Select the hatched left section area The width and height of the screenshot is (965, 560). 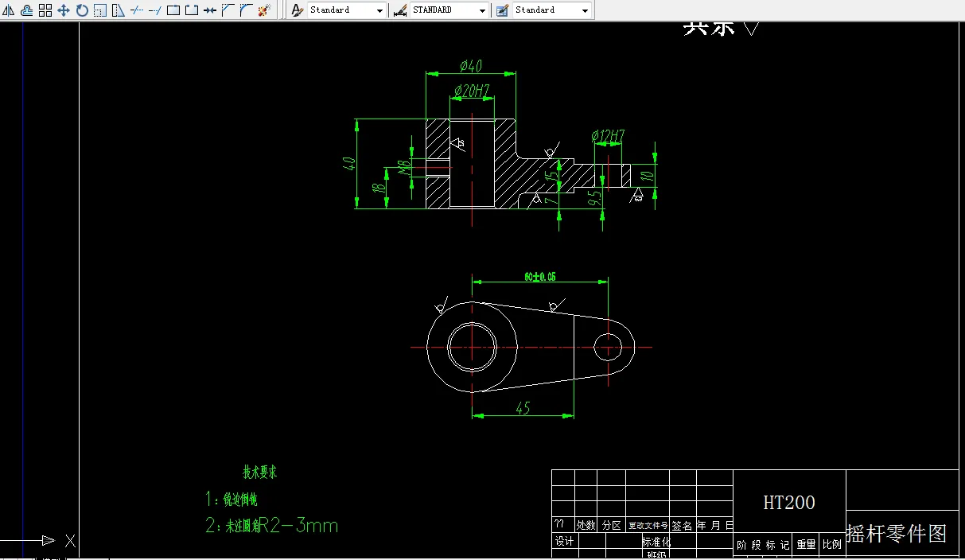[x=437, y=139]
